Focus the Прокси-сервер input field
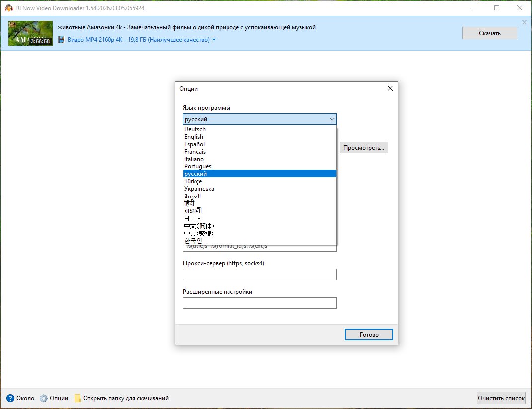 (x=259, y=275)
